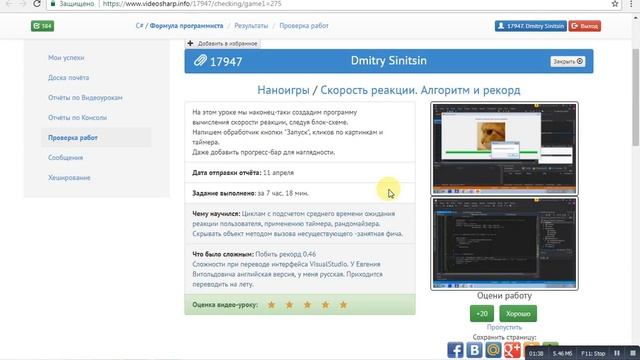Open Отчёты по Видеоурокам in sidebar
Image resolution: width=640 pixels, height=360 pixels.
tap(85, 98)
